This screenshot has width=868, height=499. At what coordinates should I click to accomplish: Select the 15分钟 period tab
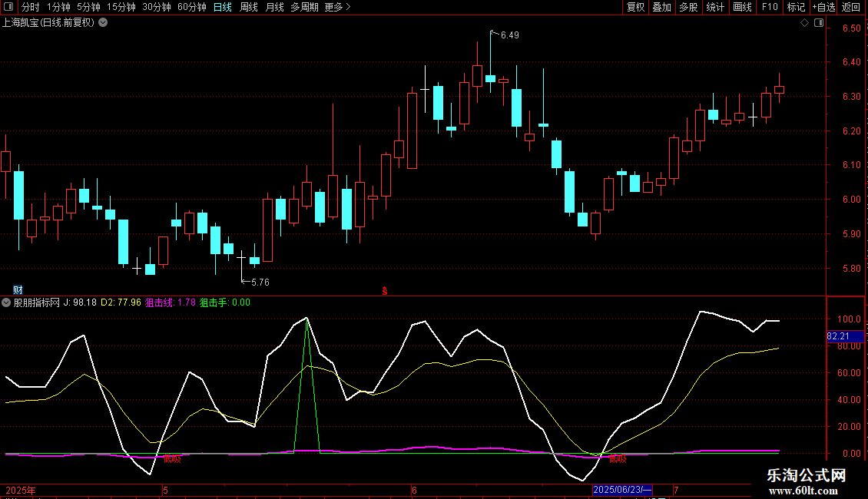point(121,7)
